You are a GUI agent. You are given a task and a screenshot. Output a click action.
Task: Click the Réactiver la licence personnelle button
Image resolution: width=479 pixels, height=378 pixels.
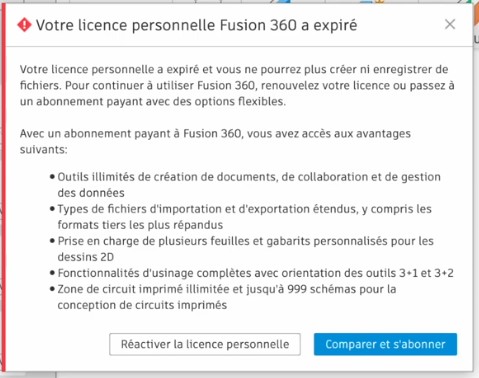point(205,344)
